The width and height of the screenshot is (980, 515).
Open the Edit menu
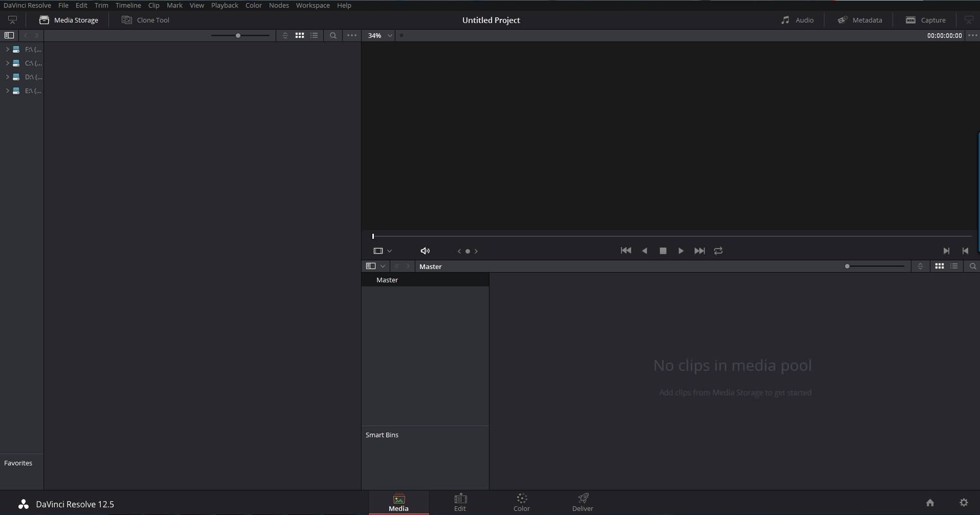tap(81, 5)
